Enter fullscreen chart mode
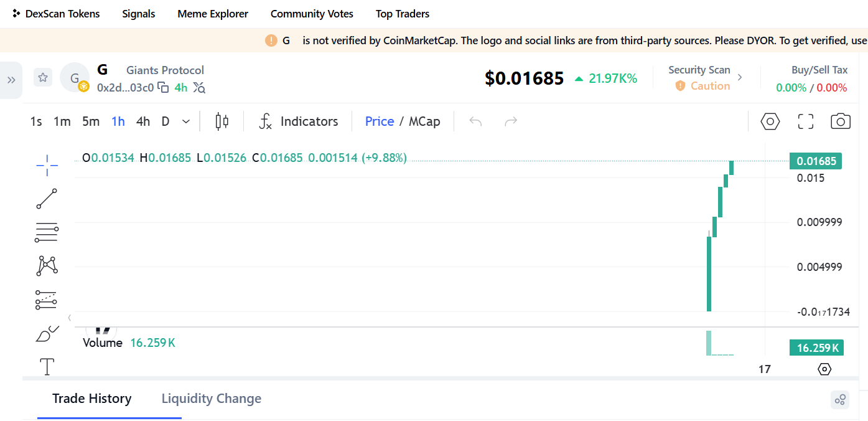The width and height of the screenshot is (868, 421). click(x=806, y=121)
